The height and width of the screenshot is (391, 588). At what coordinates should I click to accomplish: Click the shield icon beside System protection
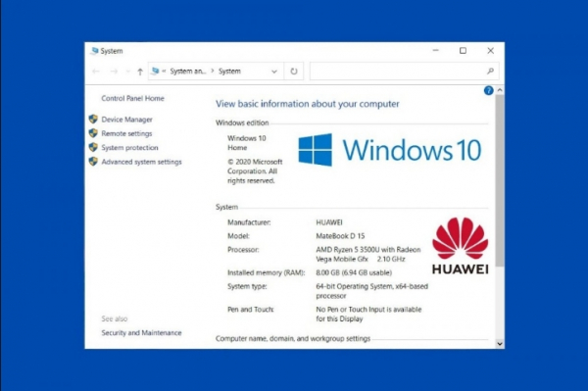[93, 147]
